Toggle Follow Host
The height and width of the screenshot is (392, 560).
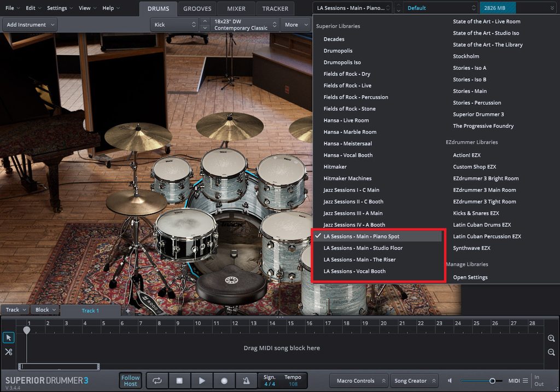[x=130, y=381]
